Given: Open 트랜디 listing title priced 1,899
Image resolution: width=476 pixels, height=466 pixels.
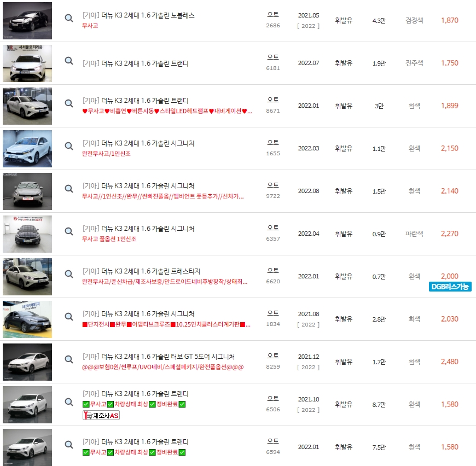Looking at the screenshot, I should tap(135, 101).
